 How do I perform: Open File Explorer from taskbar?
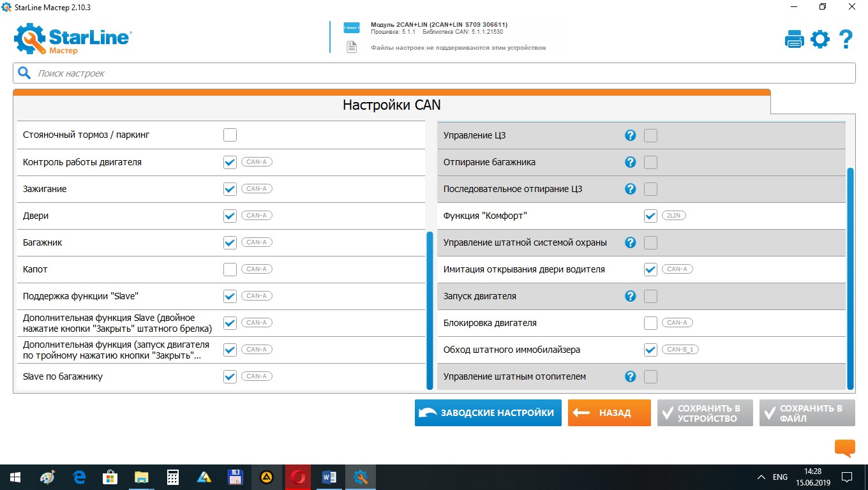pyautogui.click(x=142, y=477)
